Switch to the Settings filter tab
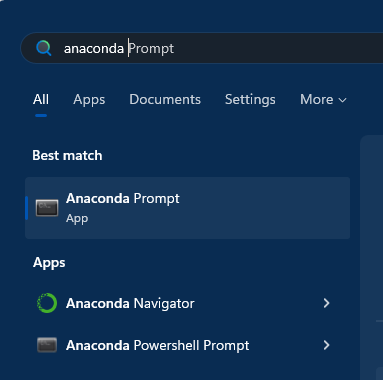 pyautogui.click(x=250, y=100)
